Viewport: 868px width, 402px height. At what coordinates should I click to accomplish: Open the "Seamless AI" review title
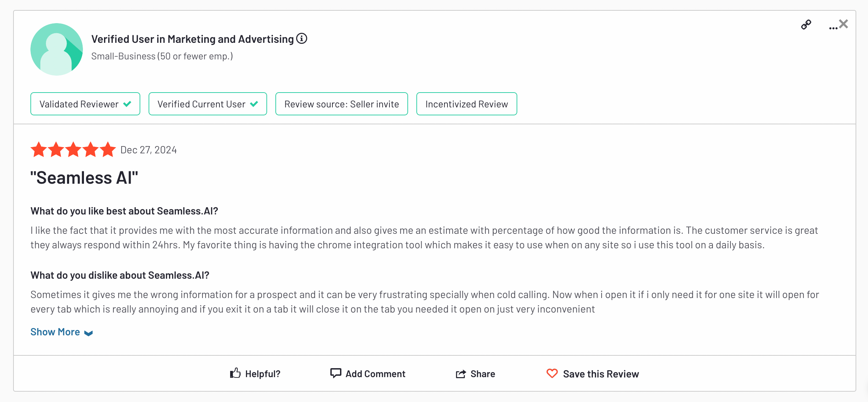coord(84,178)
